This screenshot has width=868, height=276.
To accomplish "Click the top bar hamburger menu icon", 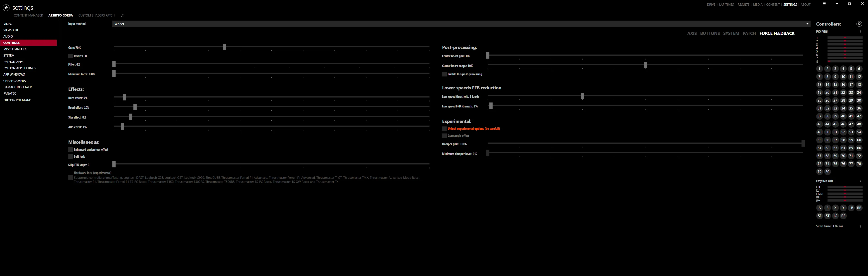I will click(824, 3).
